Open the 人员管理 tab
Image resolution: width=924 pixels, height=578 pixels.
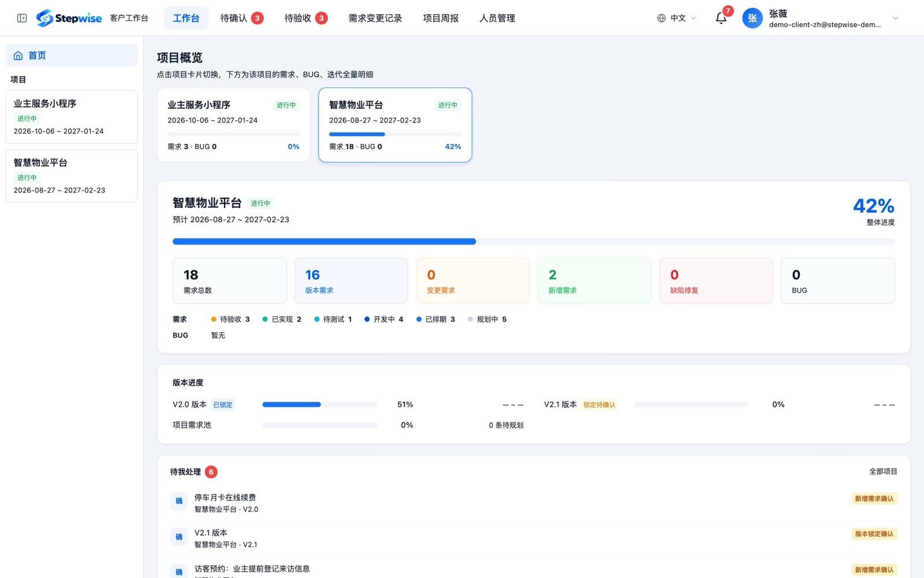(x=497, y=18)
